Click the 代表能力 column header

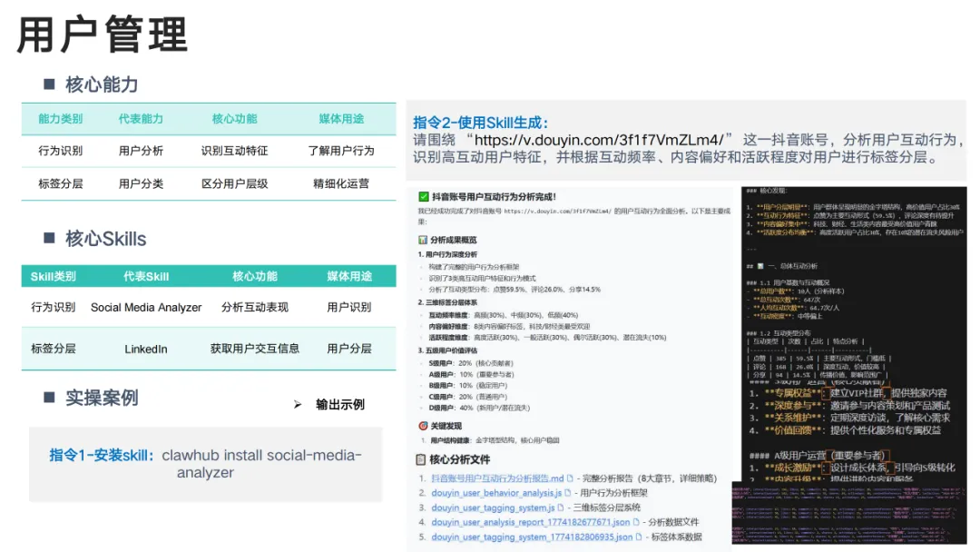pos(142,119)
